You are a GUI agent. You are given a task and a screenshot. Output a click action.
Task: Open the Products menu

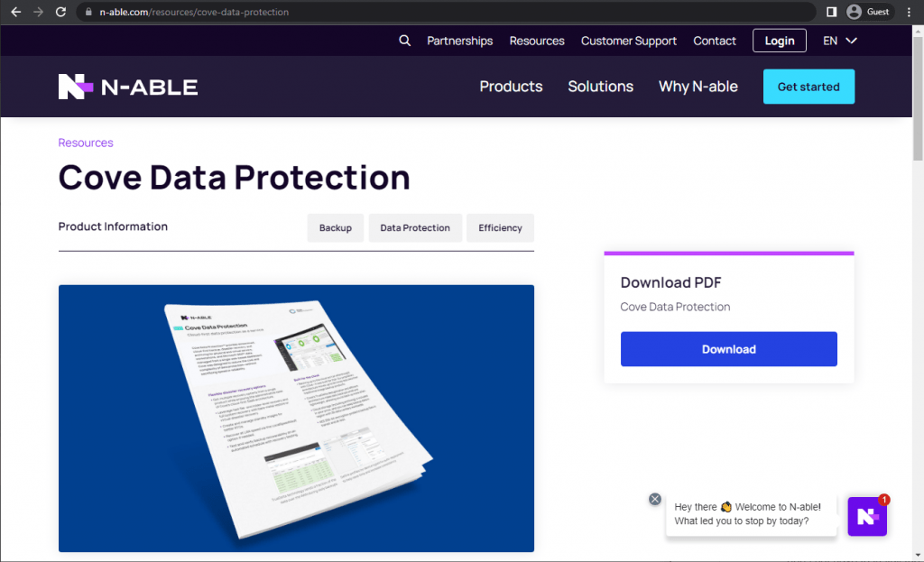[511, 87]
